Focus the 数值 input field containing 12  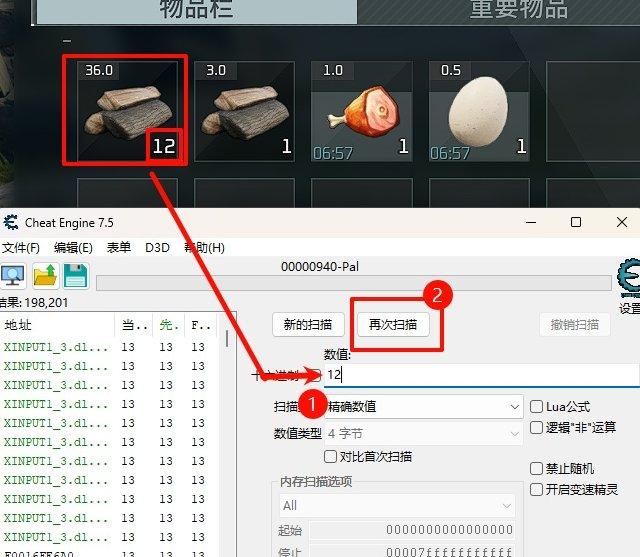click(482, 375)
